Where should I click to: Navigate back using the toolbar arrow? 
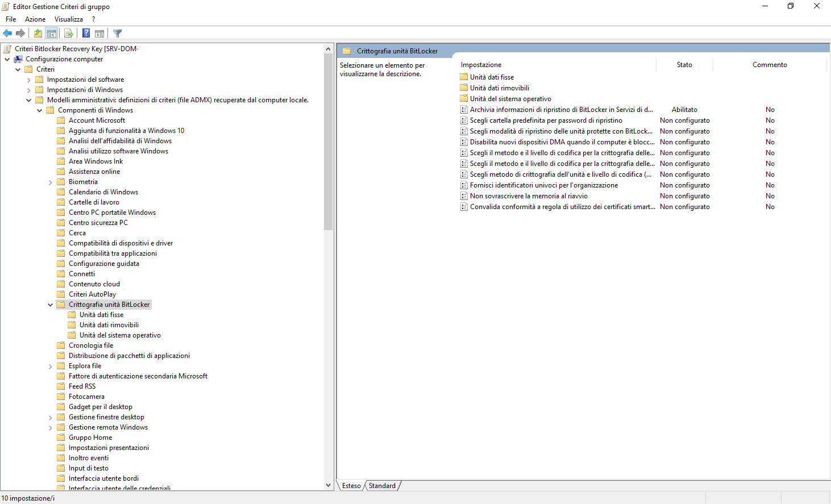point(7,33)
